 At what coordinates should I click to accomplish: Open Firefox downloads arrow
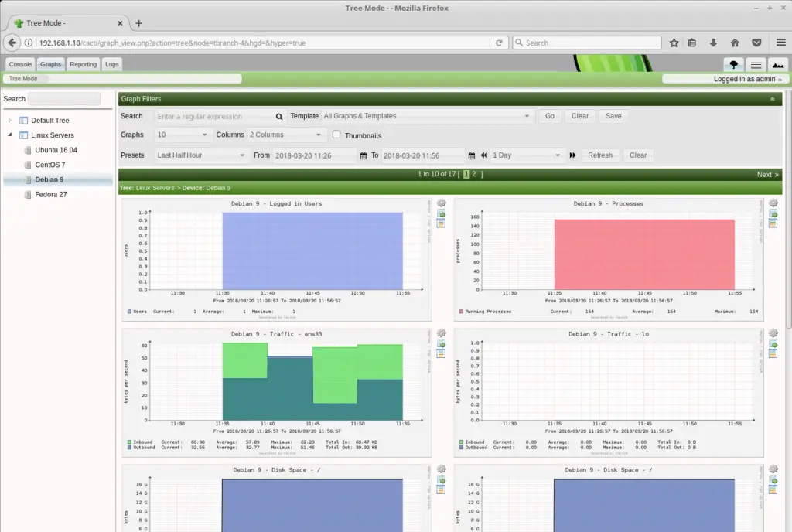(713, 43)
